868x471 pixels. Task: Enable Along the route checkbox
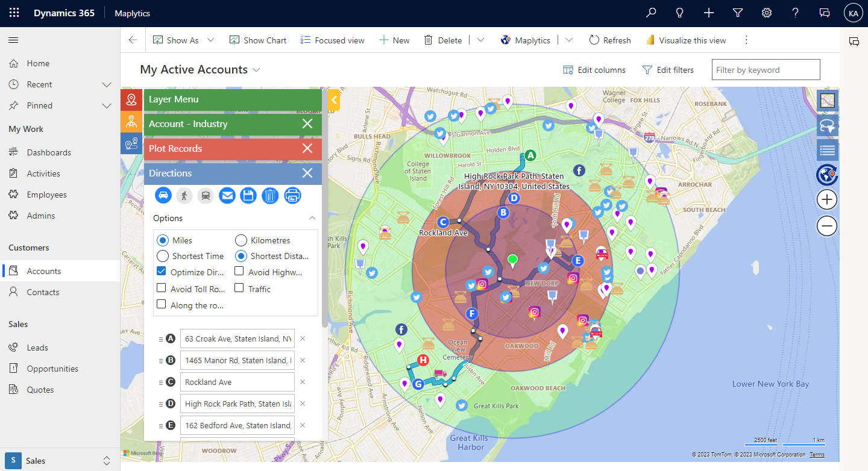[162, 304]
